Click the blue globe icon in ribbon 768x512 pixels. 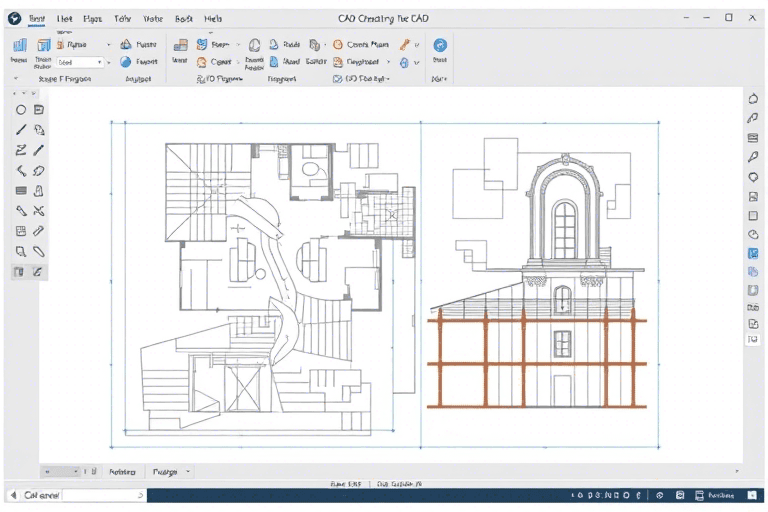pyautogui.click(x=439, y=45)
